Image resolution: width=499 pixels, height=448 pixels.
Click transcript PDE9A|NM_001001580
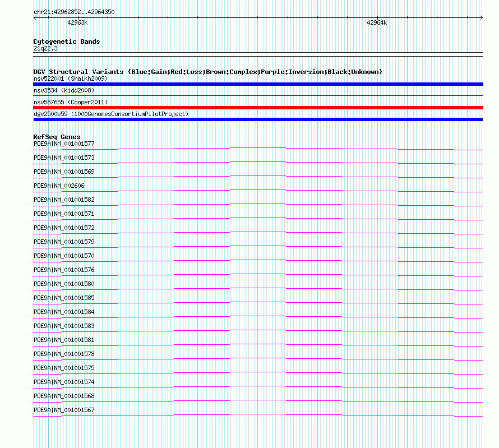click(64, 284)
